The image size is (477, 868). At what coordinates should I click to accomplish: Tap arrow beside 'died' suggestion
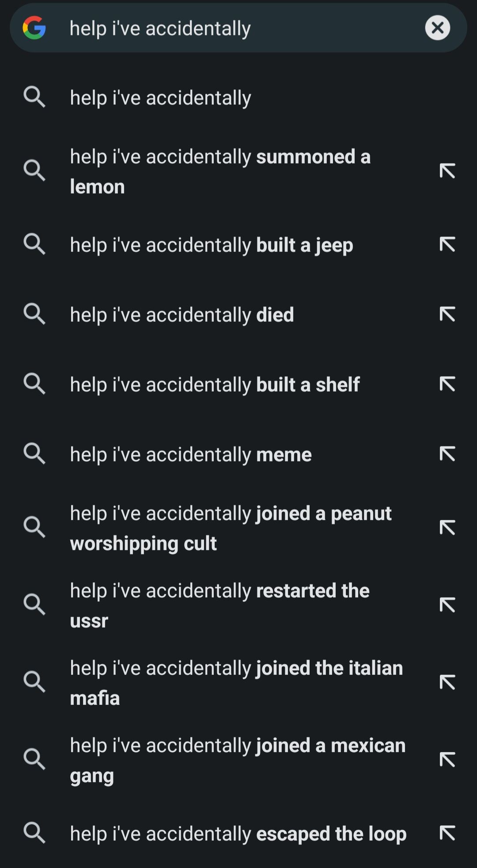(447, 314)
